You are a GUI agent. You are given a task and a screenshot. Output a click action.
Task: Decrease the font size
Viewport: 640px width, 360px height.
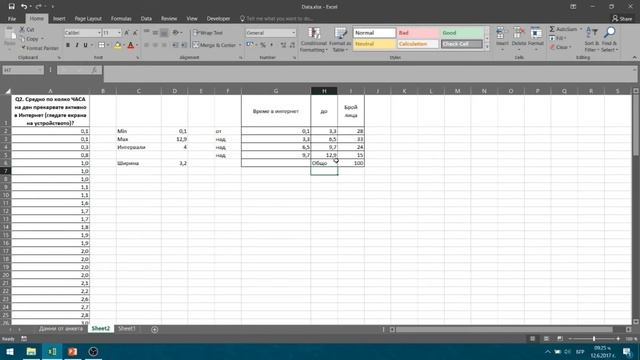click(135, 33)
